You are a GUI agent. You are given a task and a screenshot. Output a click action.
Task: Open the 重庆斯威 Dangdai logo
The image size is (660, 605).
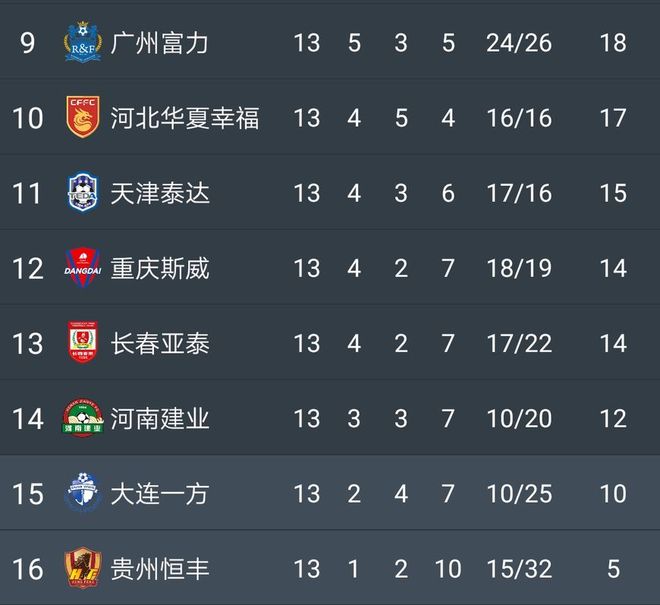pyautogui.click(x=82, y=268)
